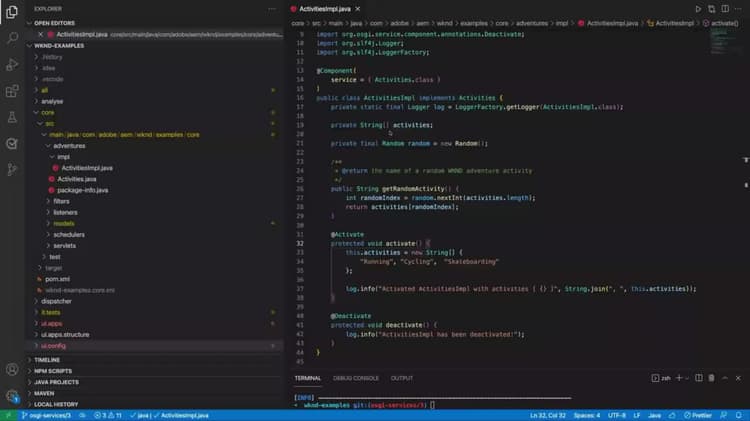Viewport: 750px width, 421px height.
Task: Change the UTF-8 file encoding
Action: tap(617, 415)
